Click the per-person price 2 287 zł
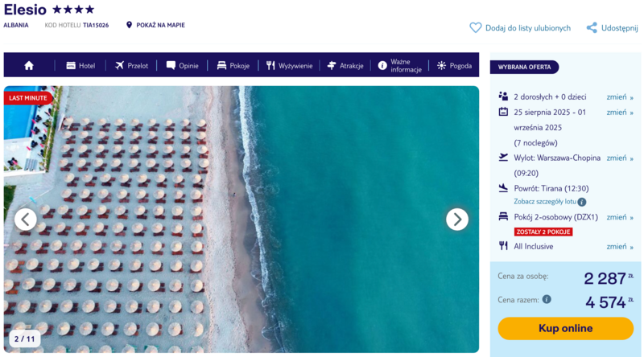Screen dimensions: 644x357 609,279
